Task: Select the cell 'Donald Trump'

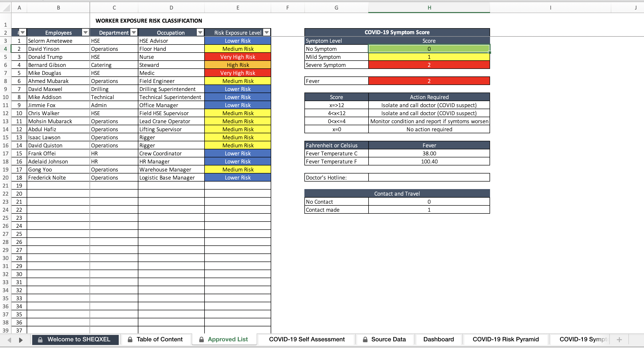Action: [58, 57]
